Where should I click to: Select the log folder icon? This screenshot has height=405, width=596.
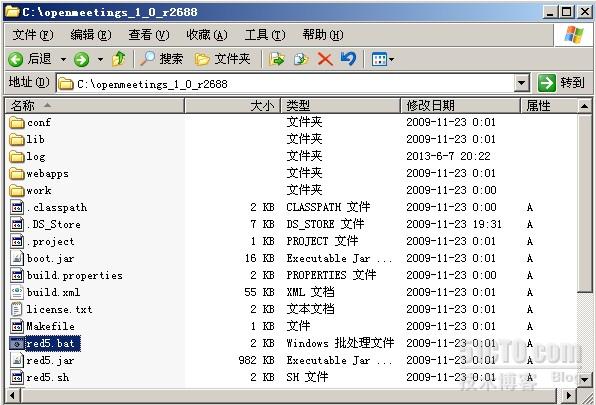17,157
